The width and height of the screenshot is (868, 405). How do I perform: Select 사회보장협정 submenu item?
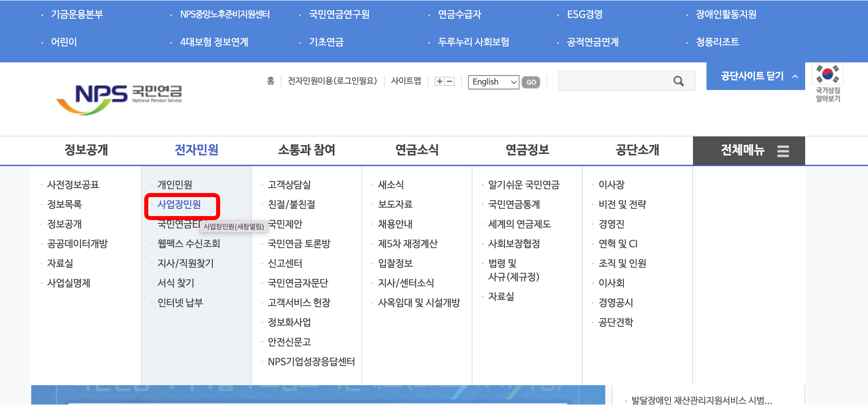514,244
